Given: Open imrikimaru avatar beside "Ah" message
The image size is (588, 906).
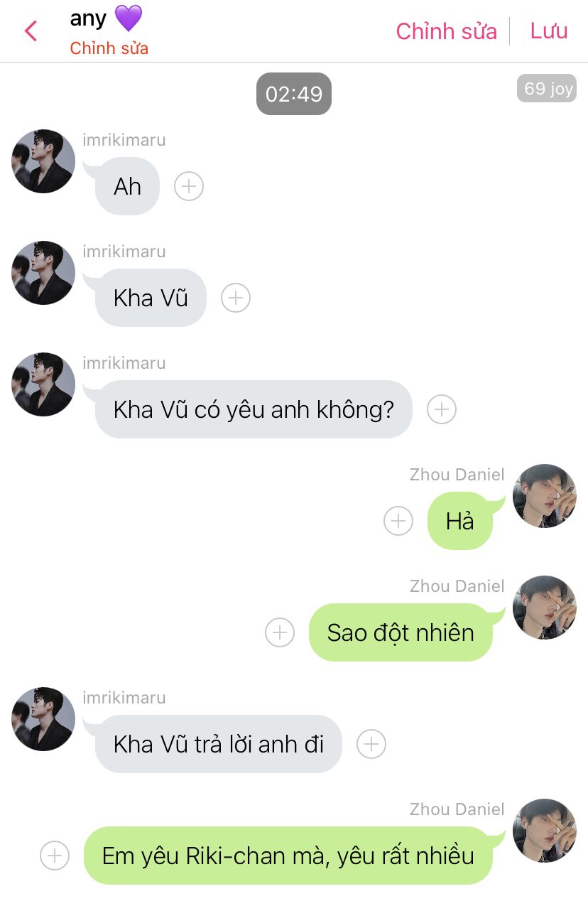Looking at the screenshot, I should pyautogui.click(x=43, y=161).
